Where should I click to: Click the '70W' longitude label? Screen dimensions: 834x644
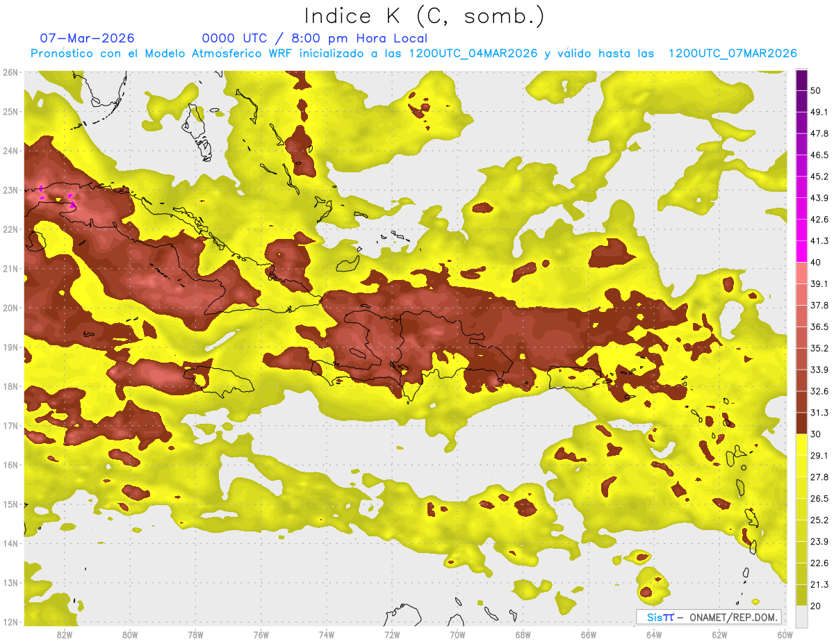pos(457,635)
